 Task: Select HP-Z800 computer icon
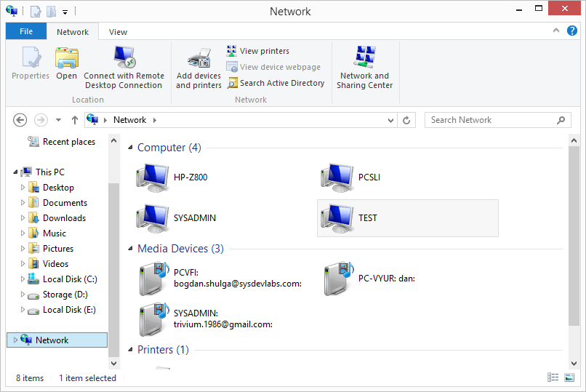(153, 177)
